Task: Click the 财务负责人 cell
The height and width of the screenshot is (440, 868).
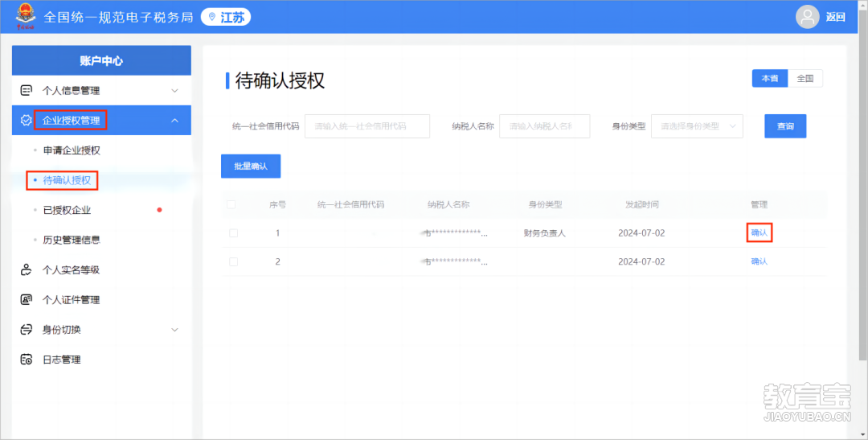Action: (x=545, y=233)
